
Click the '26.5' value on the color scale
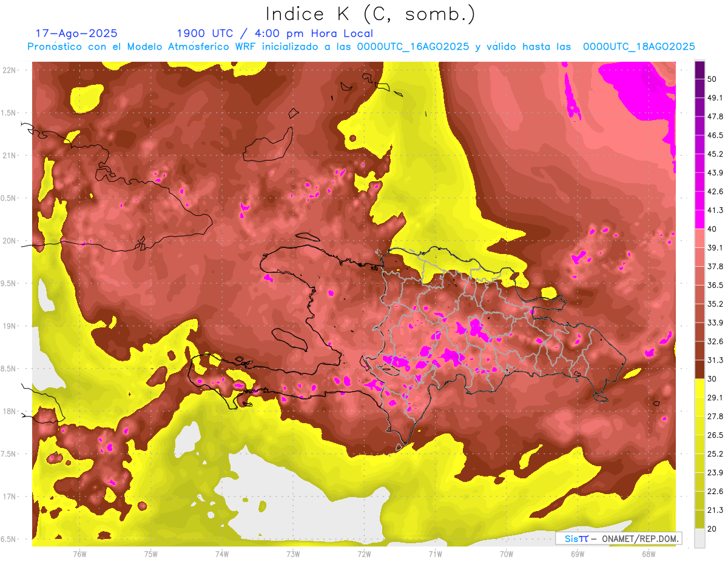click(715, 435)
